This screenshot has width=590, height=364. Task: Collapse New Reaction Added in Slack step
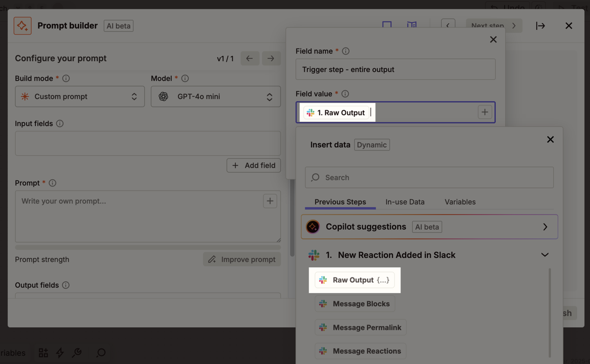coord(545,255)
